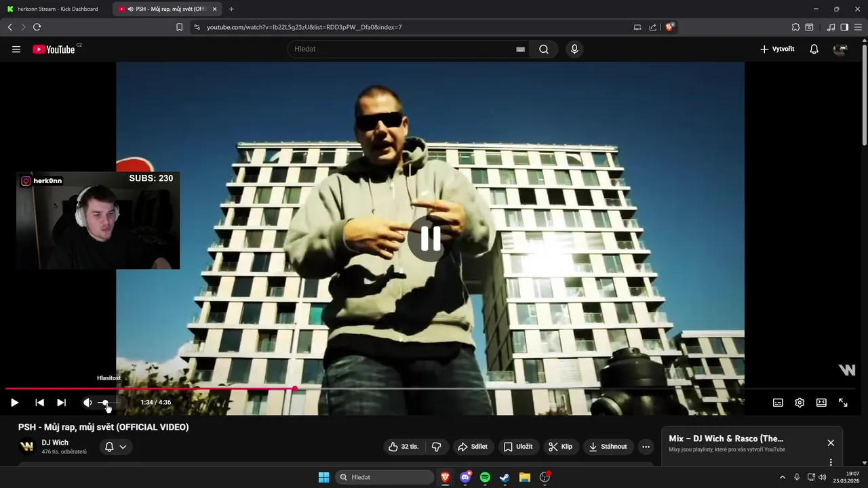This screenshot has height=488, width=868.
Task: Open the browser extensions puzzle icon
Action: pos(796,27)
